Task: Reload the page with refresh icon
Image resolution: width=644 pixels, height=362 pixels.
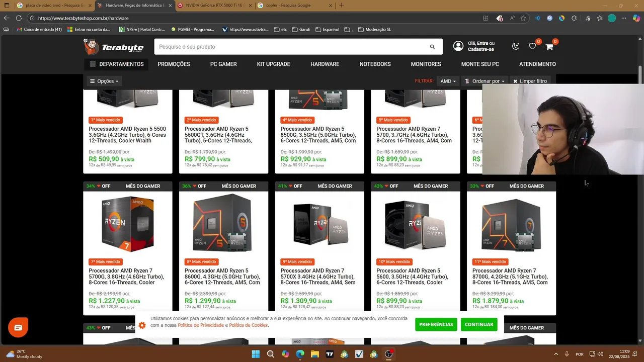Action: click(19, 18)
